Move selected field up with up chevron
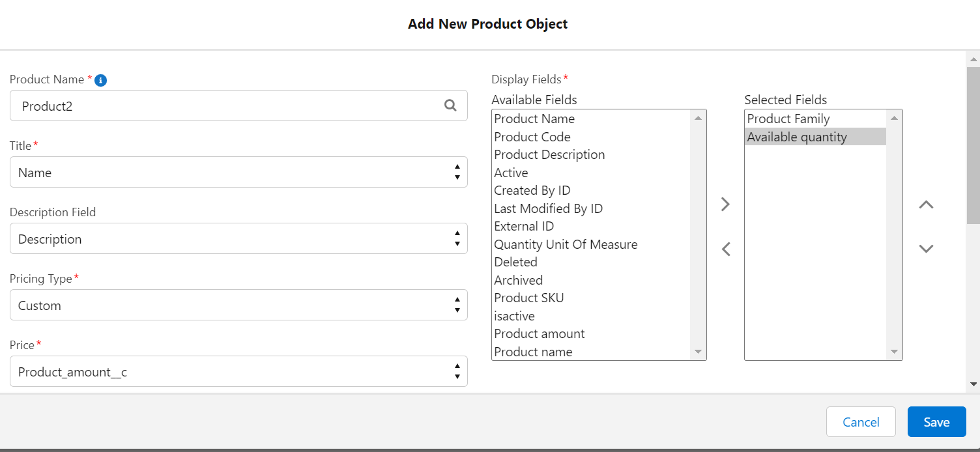980x452 pixels. click(926, 205)
